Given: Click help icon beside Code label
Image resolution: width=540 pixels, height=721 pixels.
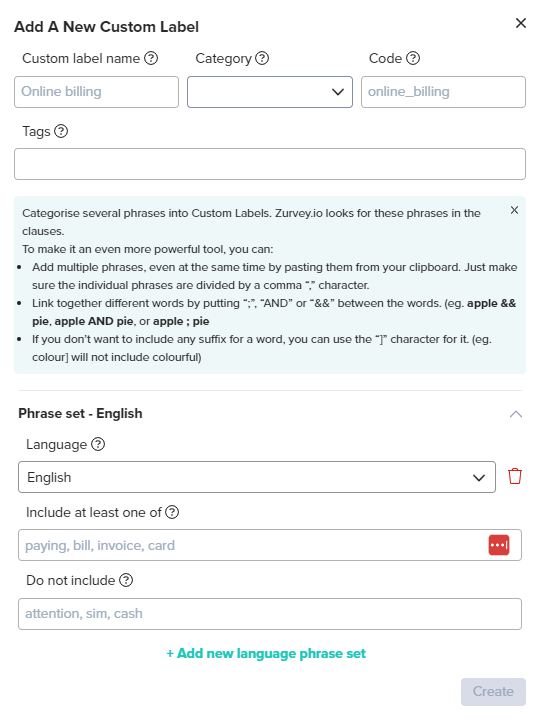Looking at the screenshot, I should coord(413,58).
